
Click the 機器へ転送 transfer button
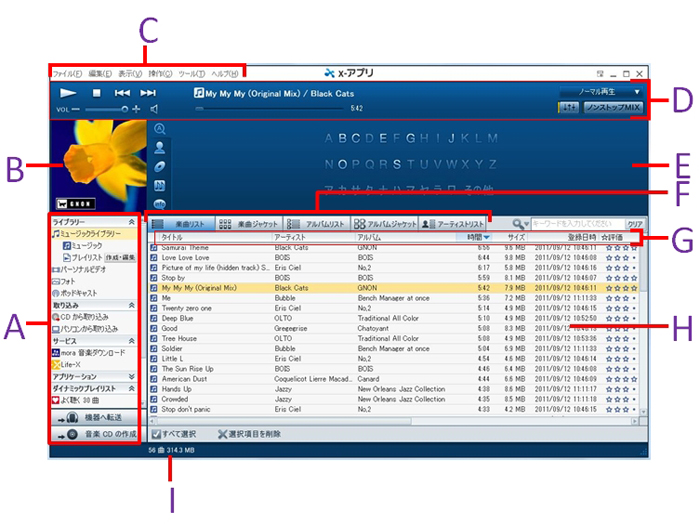point(95,416)
